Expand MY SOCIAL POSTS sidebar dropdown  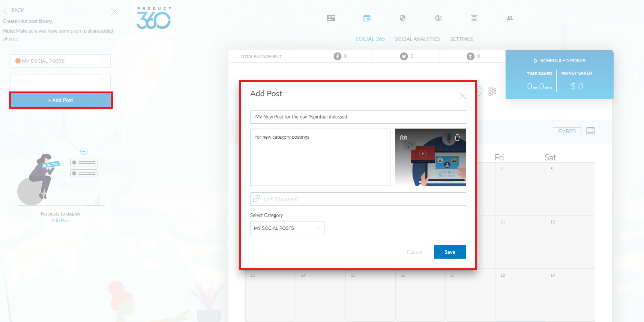(x=60, y=61)
